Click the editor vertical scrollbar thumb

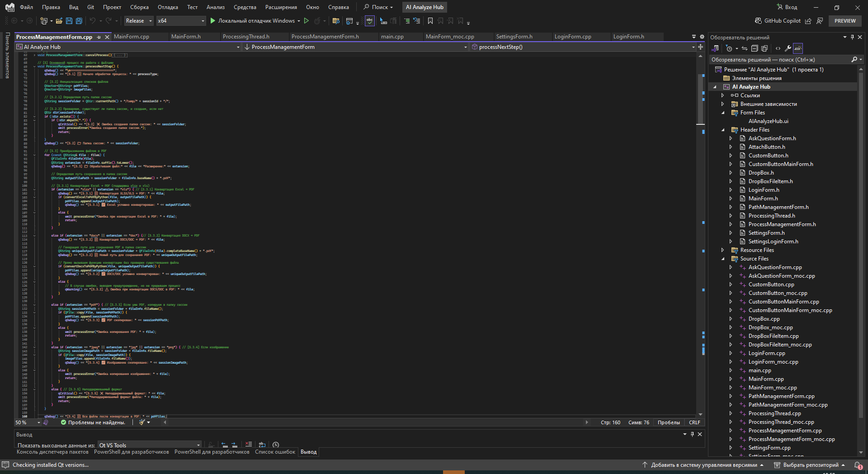(700, 99)
